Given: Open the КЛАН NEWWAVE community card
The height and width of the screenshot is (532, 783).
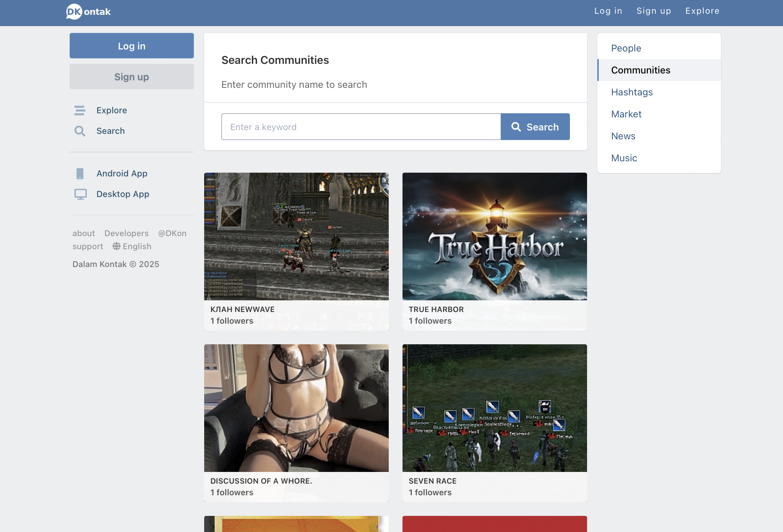Looking at the screenshot, I should (x=296, y=251).
